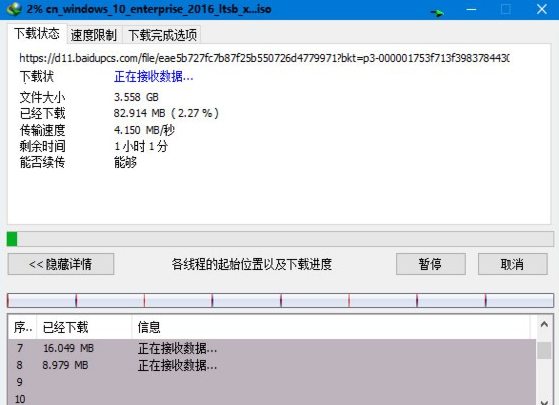This screenshot has width=559, height=405.
Task: Open the 下载完成选项 tab
Action: [x=162, y=35]
